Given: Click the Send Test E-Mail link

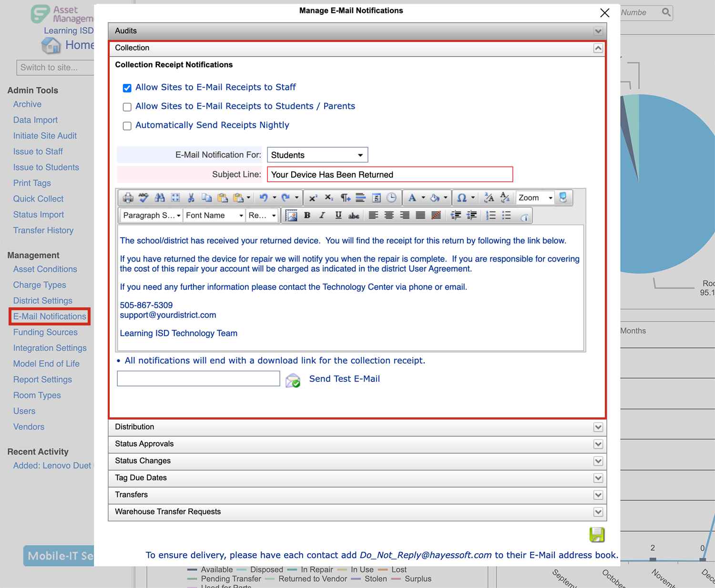Looking at the screenshot, I should point(345,379).
